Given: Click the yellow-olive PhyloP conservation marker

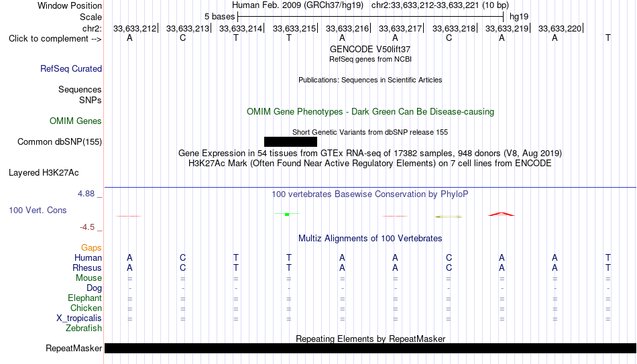Looking at the screenshot, I should [449, 217].
